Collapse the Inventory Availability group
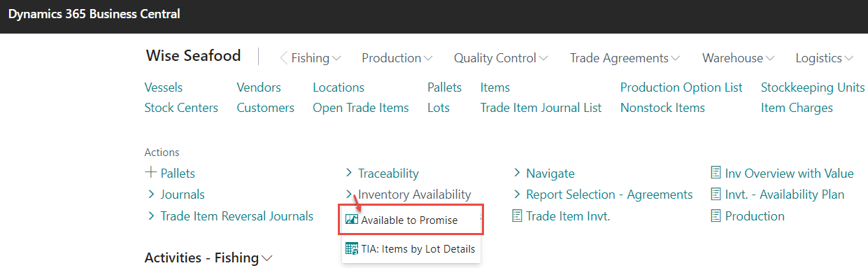868x268 pixels. pos(408,195)
